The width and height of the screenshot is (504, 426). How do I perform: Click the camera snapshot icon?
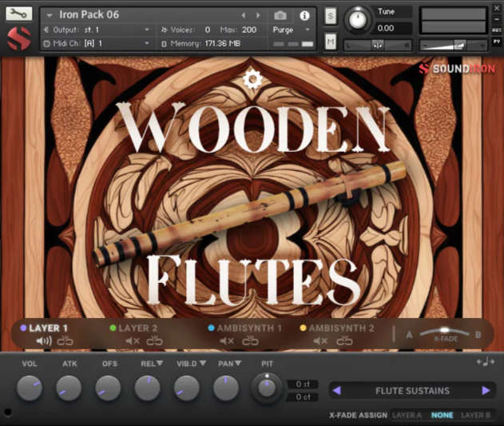(280, 15)
